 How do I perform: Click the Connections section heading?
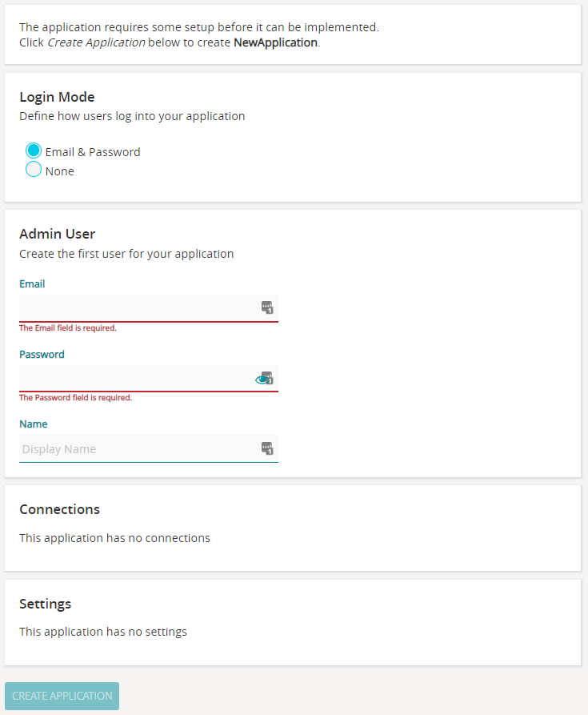click(x=59, y=509)
